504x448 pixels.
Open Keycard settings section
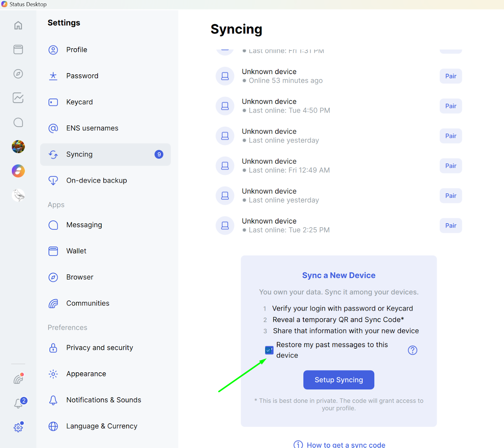(79, 102)
